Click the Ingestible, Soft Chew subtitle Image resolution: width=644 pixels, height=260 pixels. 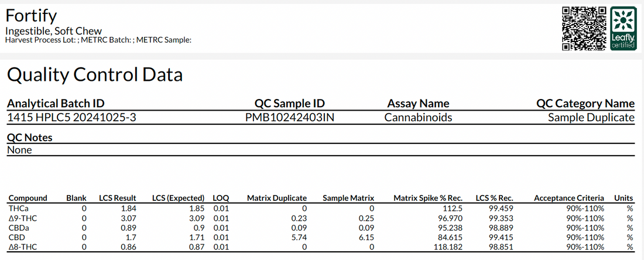(x=53, y=30)
